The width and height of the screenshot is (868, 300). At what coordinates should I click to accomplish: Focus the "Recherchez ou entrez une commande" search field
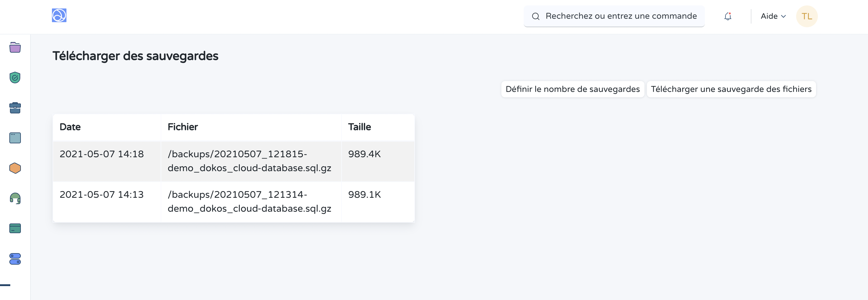pyautogui.click(x=620, y=16)
